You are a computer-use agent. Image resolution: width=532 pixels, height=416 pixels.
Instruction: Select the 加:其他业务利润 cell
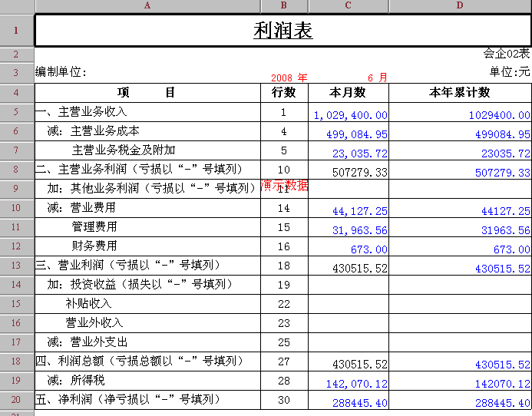point(147,189)
